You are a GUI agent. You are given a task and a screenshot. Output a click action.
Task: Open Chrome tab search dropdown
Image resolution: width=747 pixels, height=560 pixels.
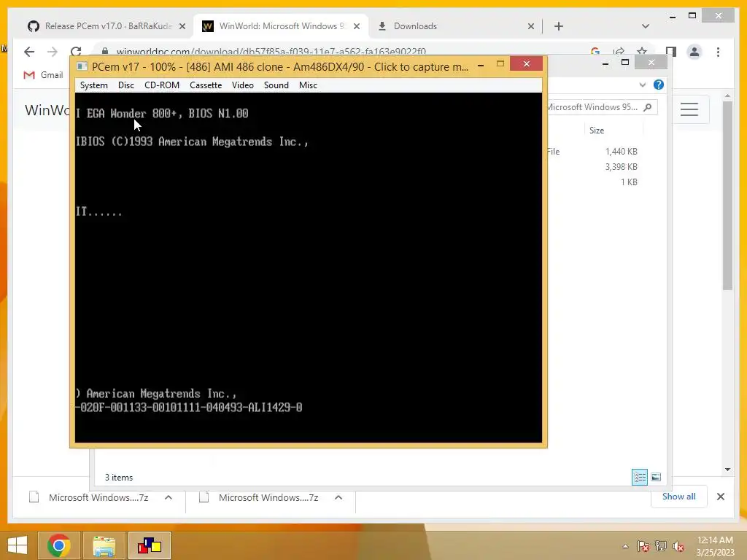click(x=645, y=26)
